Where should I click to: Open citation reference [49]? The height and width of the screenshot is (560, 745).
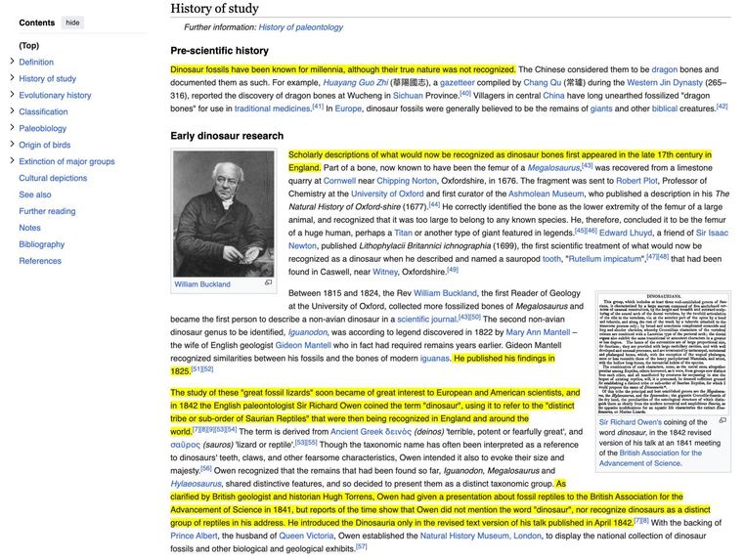[x=453, y=270]
